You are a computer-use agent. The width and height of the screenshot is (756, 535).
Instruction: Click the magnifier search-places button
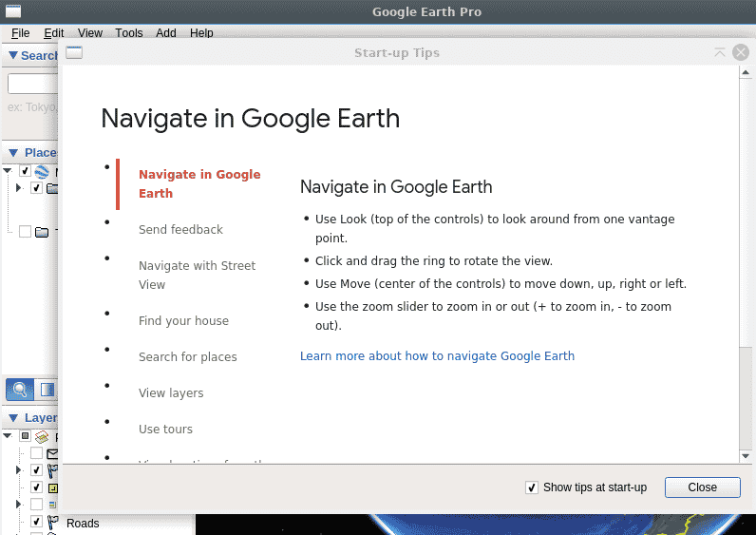(x=20, y=390)
